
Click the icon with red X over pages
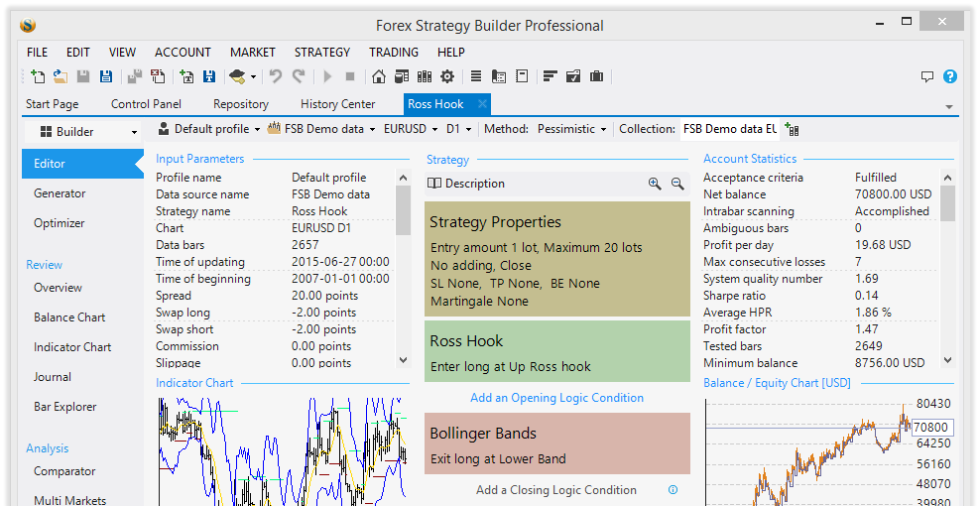pos(158,76)
